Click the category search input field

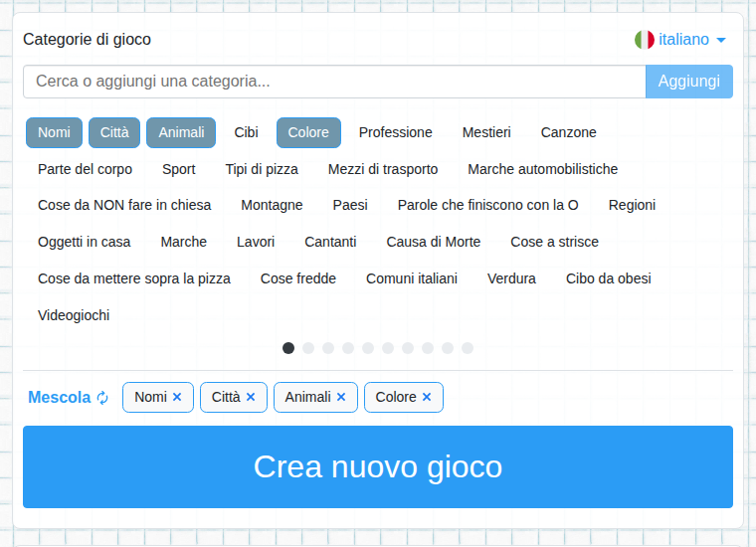tap(334, 82)
